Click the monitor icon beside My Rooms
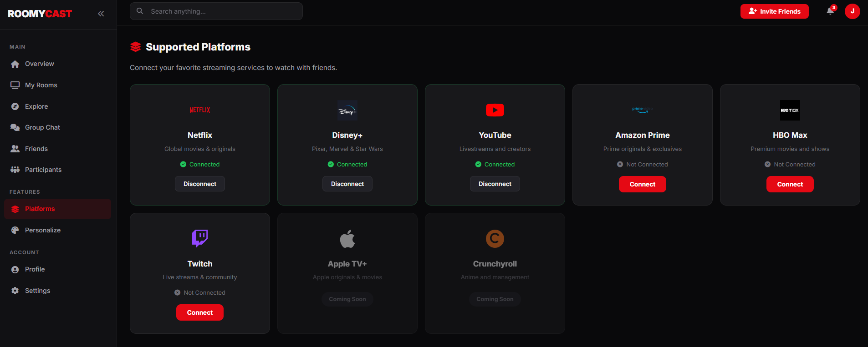This screenshot has height=347, width=868. [x=15, y=85]
